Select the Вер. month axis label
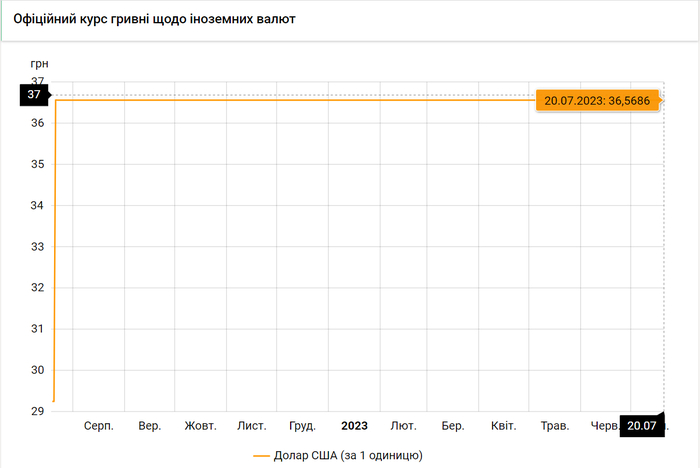700x468 pixels. (x=150, y=426)
